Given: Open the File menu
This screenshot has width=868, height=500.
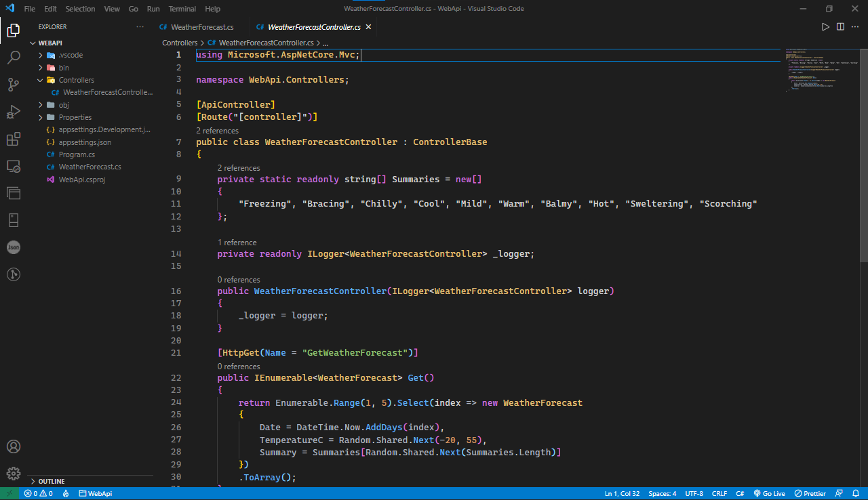Looking at the screenshot, I should (x=30, y=9).
